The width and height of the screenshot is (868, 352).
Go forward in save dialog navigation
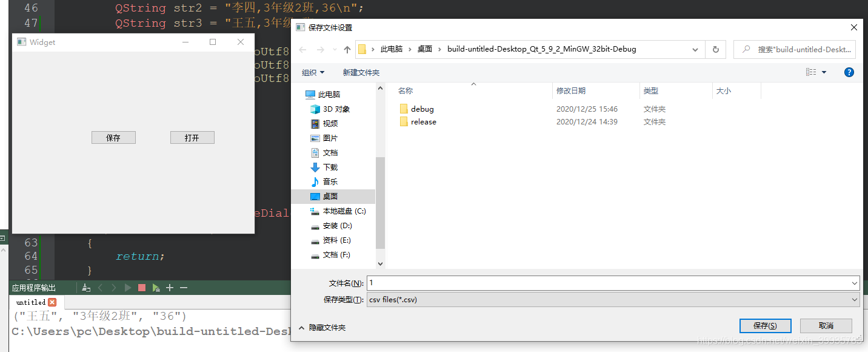click(x=321, y=49)
